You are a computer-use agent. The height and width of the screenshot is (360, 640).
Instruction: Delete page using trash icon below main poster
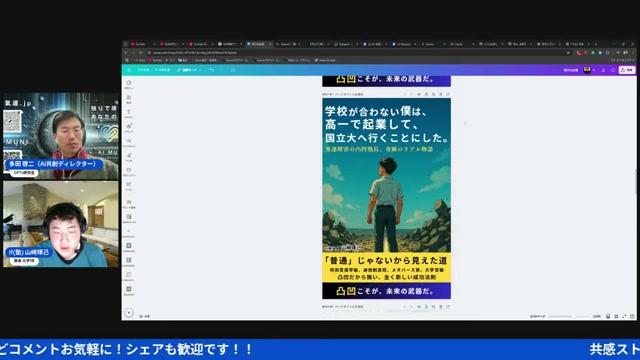point(441,307)
